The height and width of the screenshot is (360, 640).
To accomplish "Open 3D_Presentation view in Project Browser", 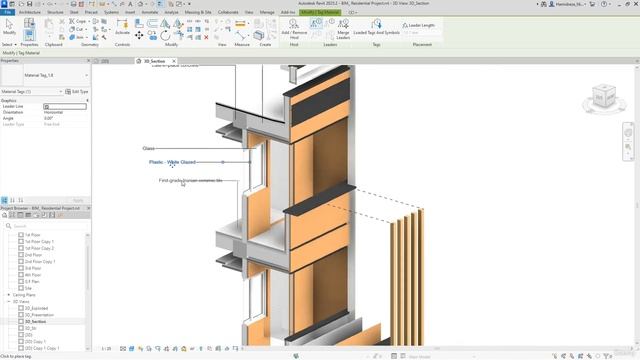I will click(39, 315).
